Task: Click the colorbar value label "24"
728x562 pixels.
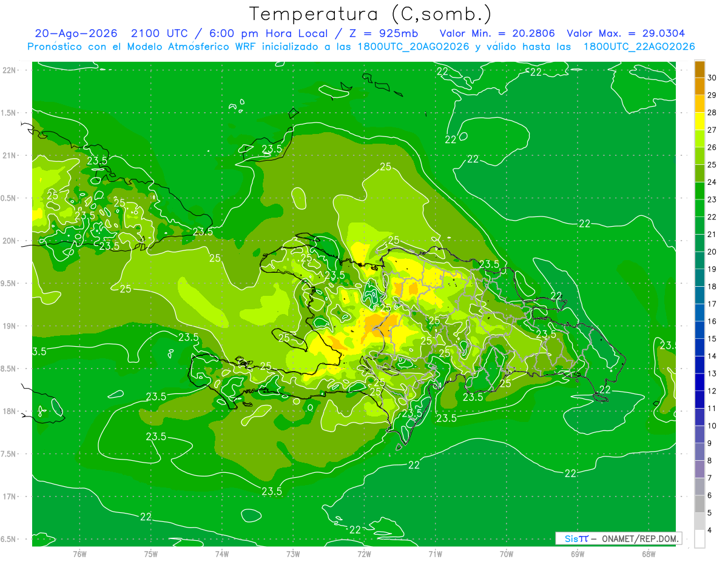Action: point(712,182)
